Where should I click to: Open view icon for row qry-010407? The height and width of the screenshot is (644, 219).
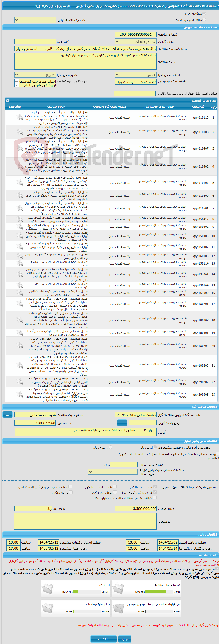[20, 148]
